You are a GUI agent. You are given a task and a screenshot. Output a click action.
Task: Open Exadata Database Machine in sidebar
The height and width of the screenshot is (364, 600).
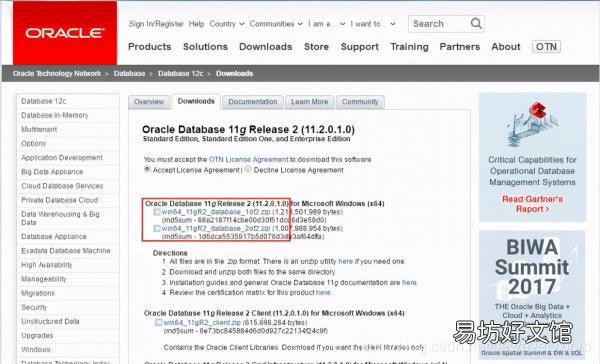(x=66, y=251)
